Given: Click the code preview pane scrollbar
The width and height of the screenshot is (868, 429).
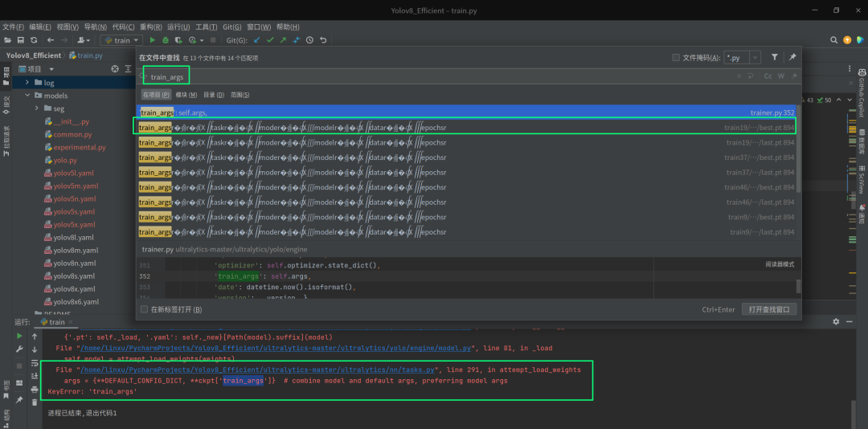Looking at the screenshot, I should 798,286.
